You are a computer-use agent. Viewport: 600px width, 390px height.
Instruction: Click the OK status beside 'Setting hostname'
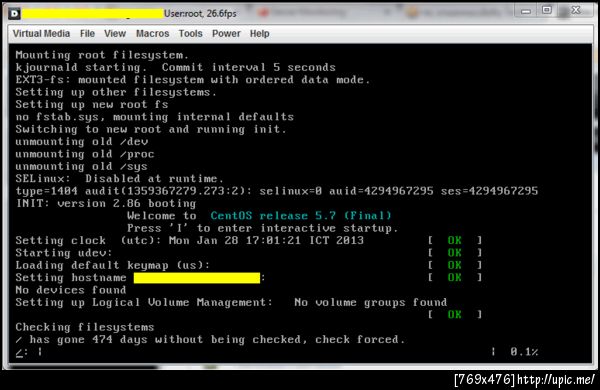point(454,277)
